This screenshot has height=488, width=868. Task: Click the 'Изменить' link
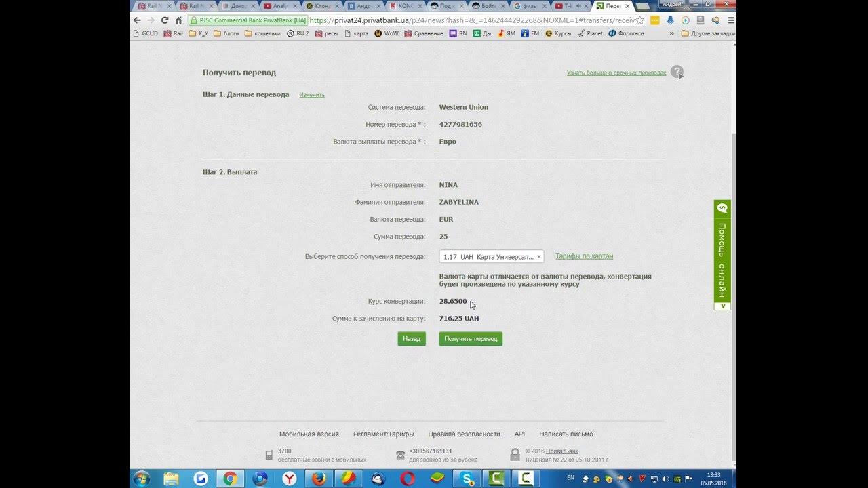point(312,95)
